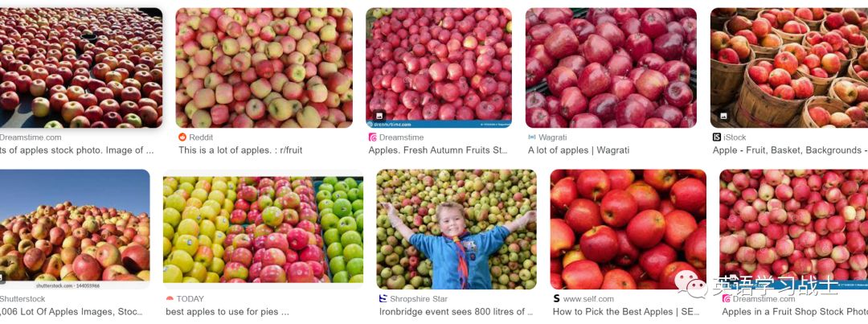Open Shutterstock apple pile against blue sky thumbnail

(x=74, y=229)
